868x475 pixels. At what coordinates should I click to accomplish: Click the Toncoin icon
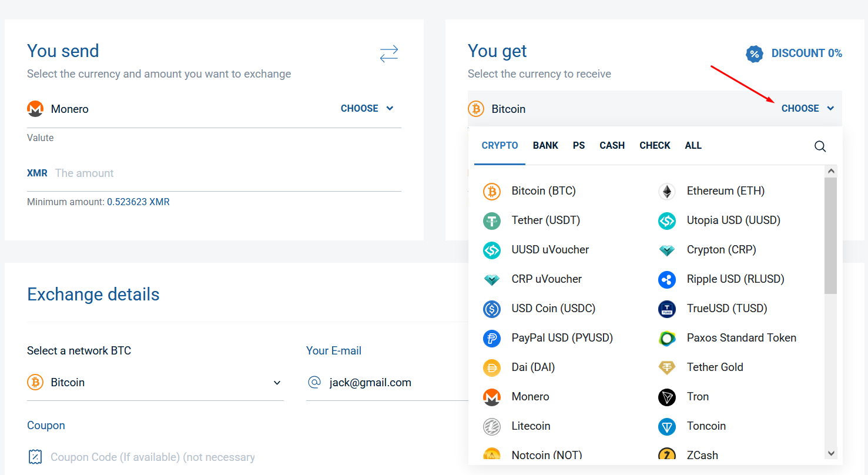tap(666, 426)
